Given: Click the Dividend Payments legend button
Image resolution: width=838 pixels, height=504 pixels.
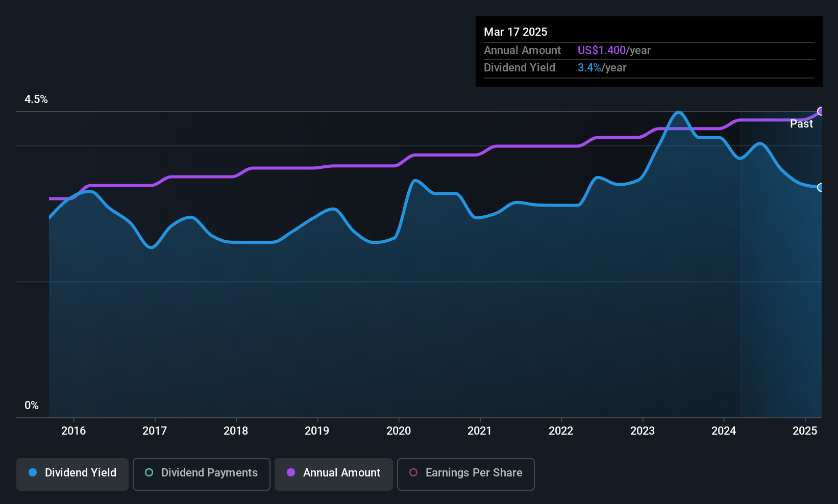Looking at the screenshot, I should (201, 473).
